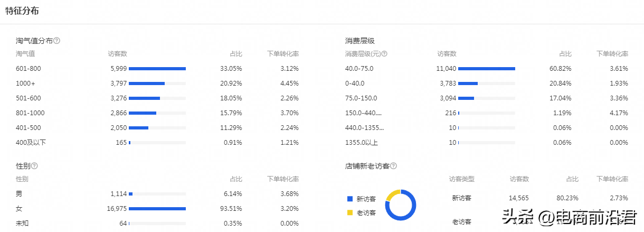
Task: Click visitor count 14,565
Action: tap(518, 198)
